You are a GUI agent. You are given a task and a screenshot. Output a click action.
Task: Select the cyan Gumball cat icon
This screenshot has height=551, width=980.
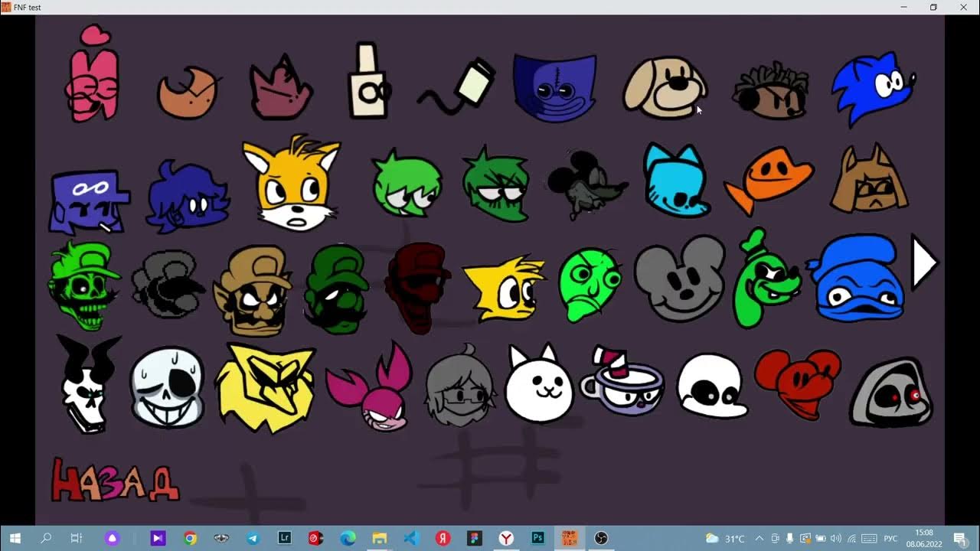[x=676, y=181]
